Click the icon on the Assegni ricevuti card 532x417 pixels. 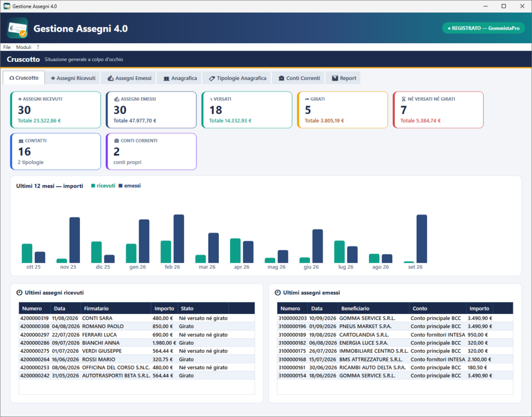coord(20,99)
